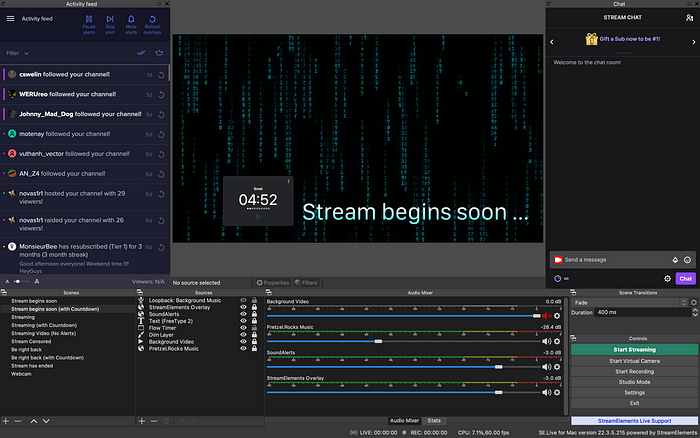Click the Duration 400 ms field
Screen dimensions: 700x438
pyautogui.click(x=643, y=313)
